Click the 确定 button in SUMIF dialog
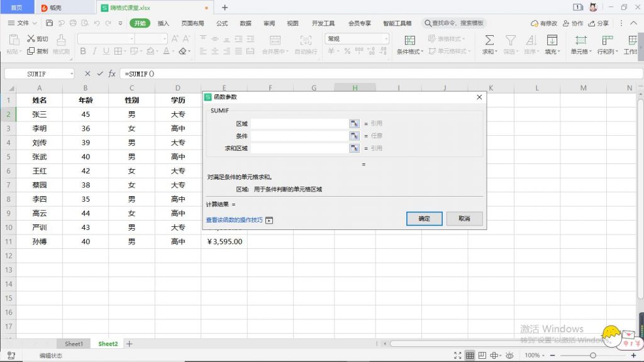 424,219
